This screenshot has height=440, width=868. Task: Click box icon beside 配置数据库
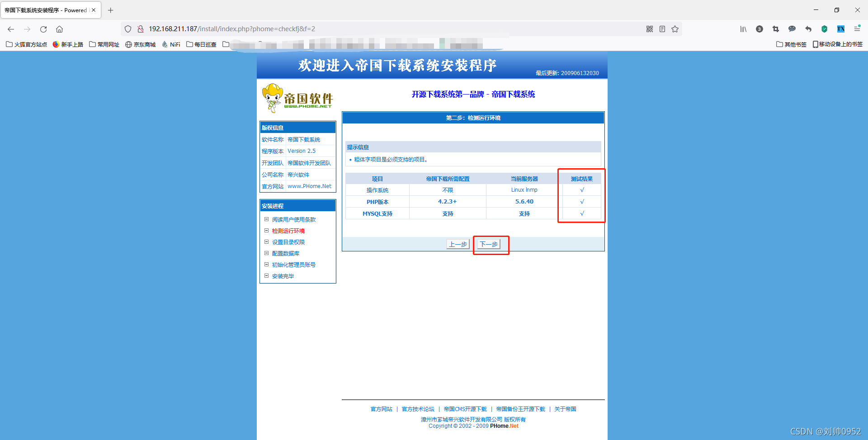tap(267, 253)
